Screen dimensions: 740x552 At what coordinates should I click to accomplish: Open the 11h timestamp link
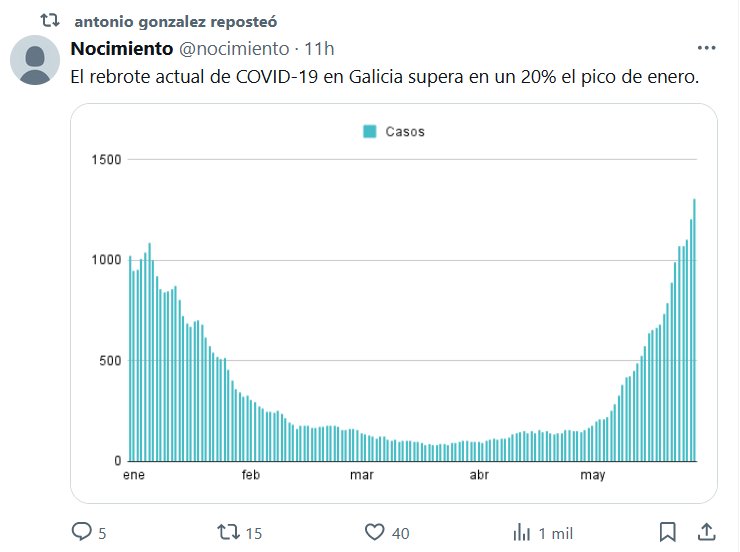click(318, 48)
